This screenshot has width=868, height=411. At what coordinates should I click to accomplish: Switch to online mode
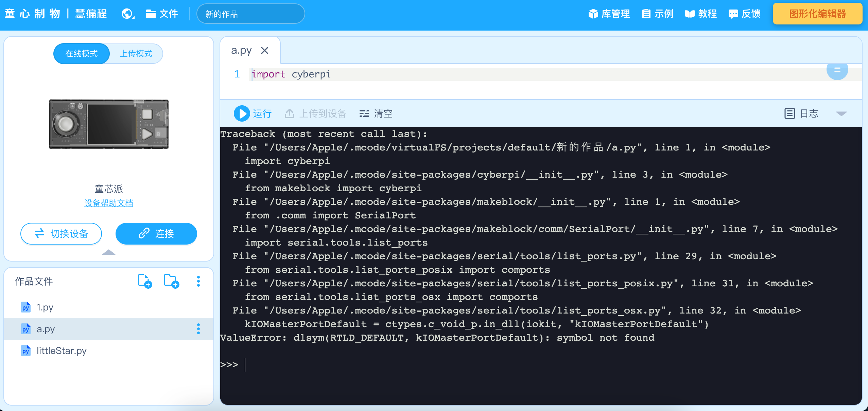pyautogui.click(x=82, y=54)
